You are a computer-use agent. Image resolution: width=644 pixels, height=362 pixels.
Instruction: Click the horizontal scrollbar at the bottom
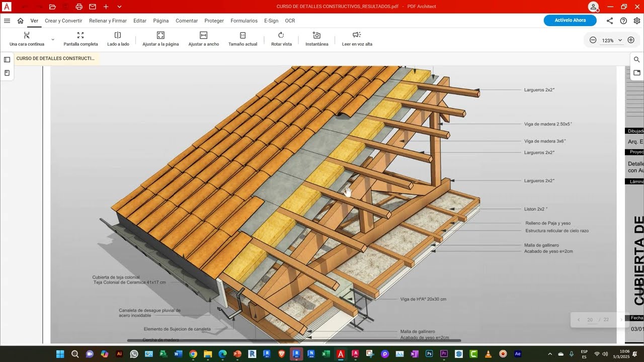[x=294, y=340]
